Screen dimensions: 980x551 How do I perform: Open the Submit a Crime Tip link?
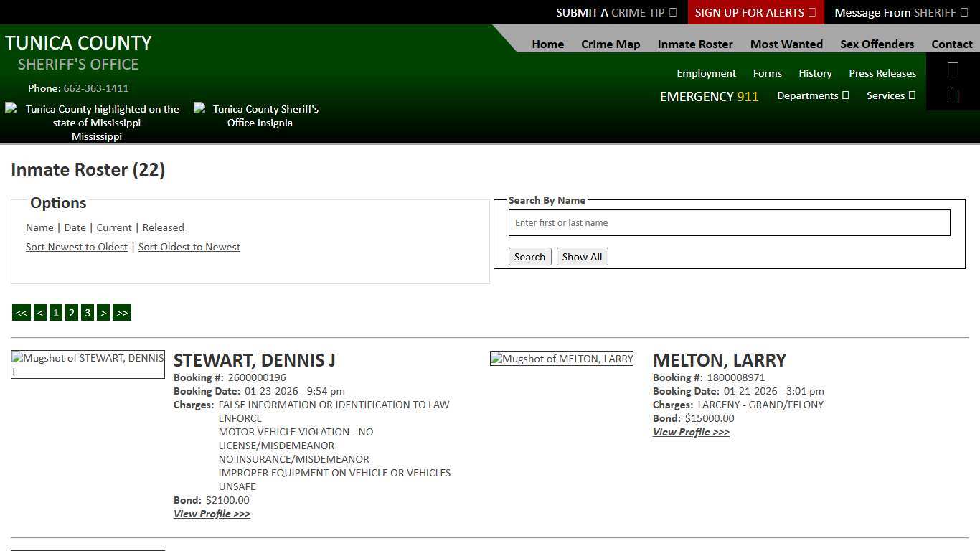tap(616, 12)
